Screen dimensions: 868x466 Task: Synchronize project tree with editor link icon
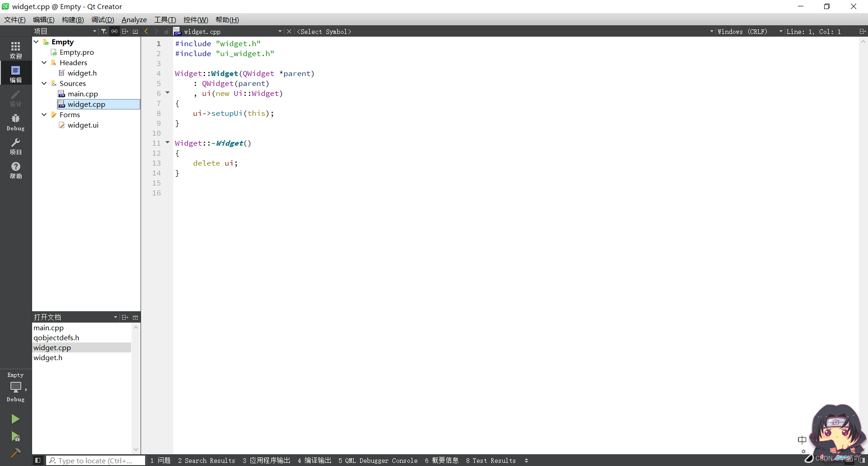tap(114, 31)
